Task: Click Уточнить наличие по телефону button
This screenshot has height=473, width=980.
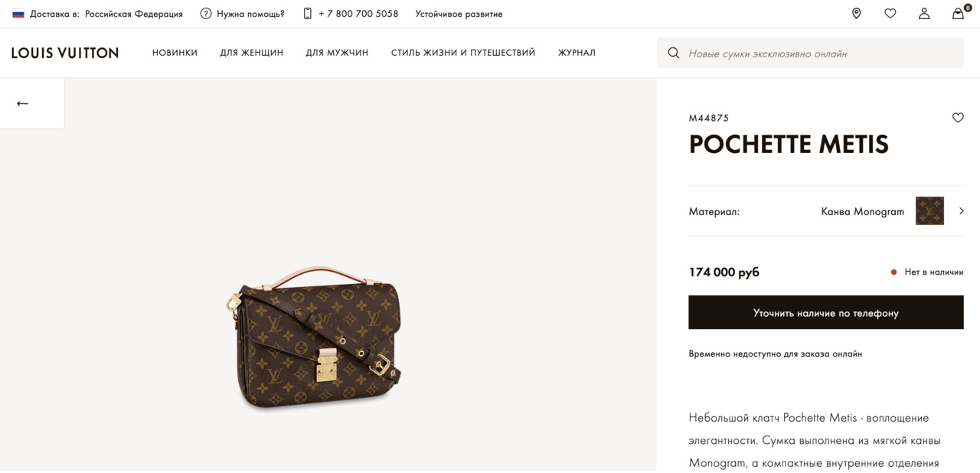Action: pos(825,313)
